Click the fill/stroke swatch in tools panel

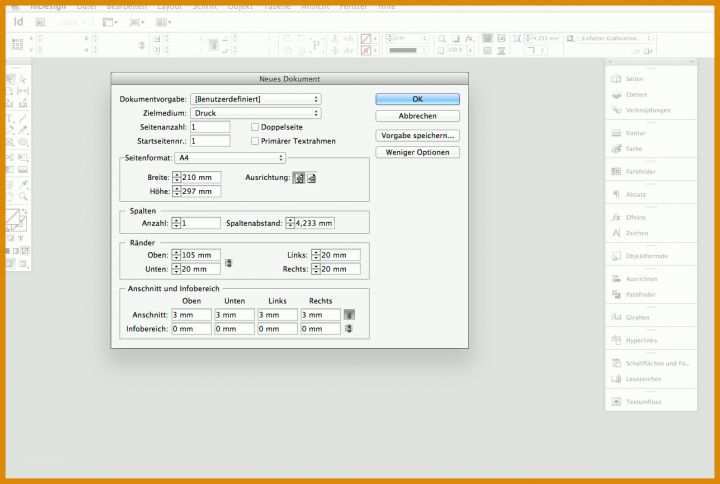pyautogui.click(x=17, y=220)
